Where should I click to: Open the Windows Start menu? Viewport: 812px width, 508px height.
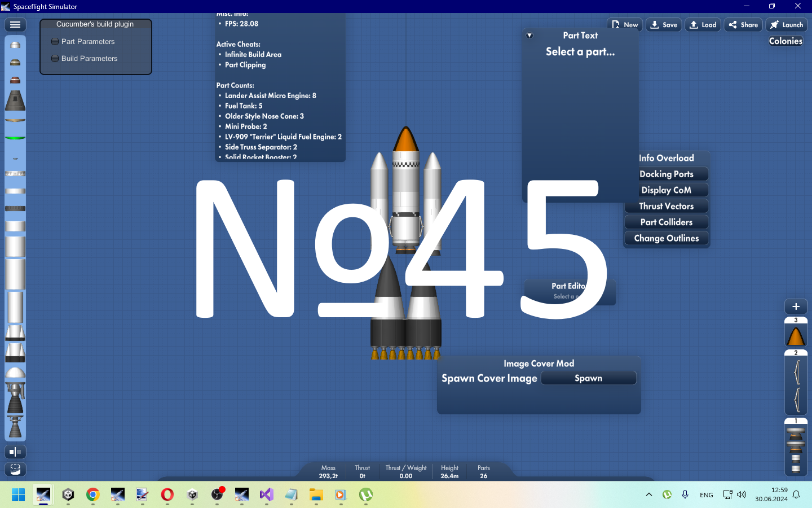point(19,495)
